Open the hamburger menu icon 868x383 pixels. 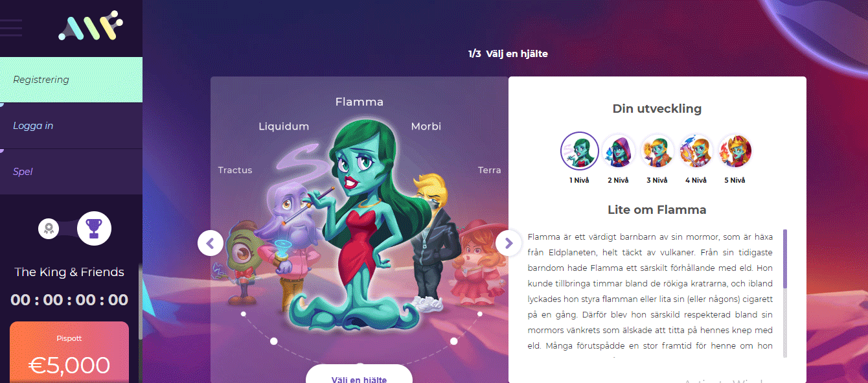11,28
